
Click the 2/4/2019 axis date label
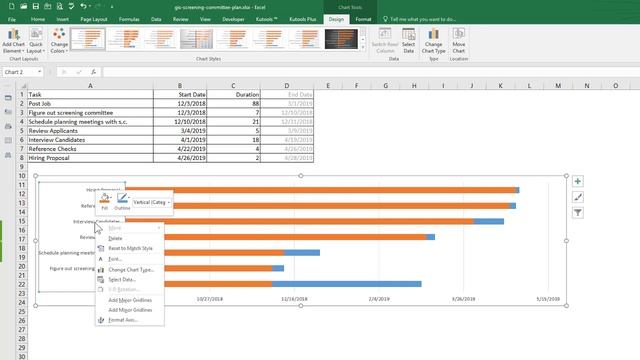pos(379,299)
